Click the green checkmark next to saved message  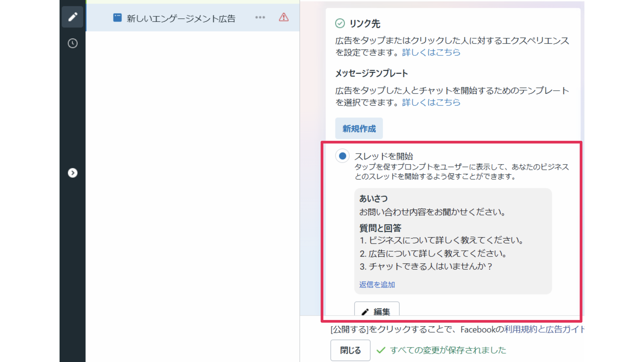pos(381,350)
